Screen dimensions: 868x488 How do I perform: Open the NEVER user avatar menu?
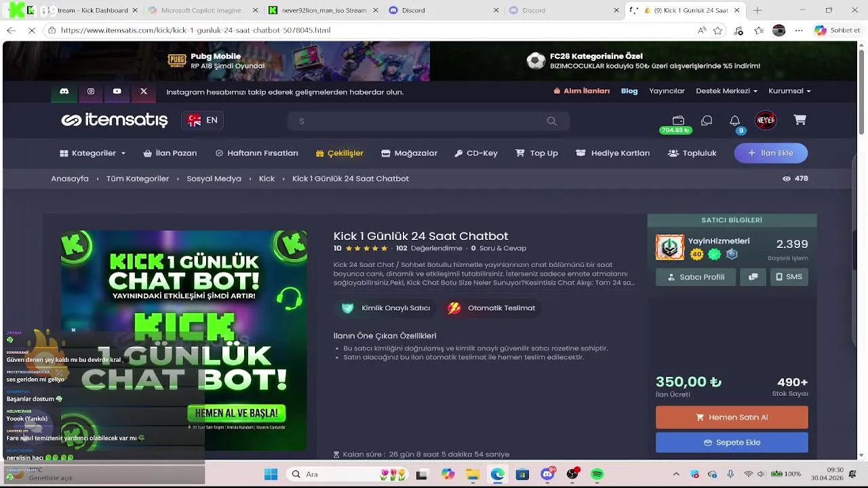766,120
